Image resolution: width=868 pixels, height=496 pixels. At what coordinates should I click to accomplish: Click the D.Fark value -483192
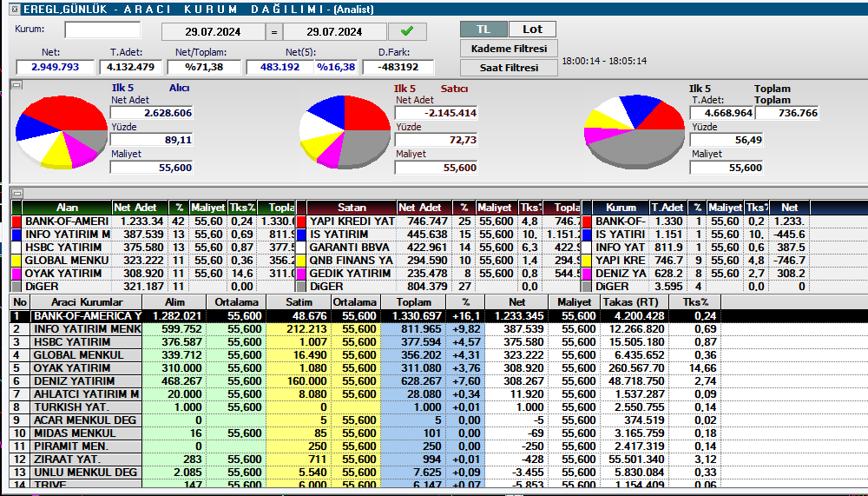pyautogui.click(x=398, y=67)
